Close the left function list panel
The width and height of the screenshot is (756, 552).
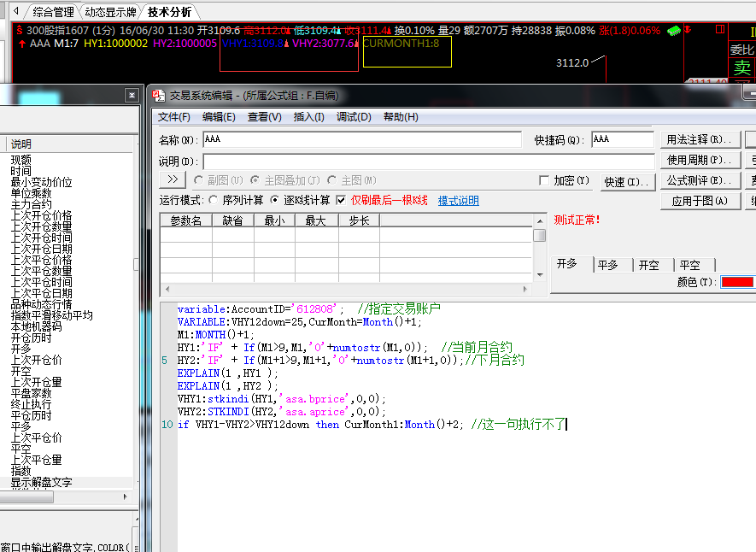click(132, 96)
